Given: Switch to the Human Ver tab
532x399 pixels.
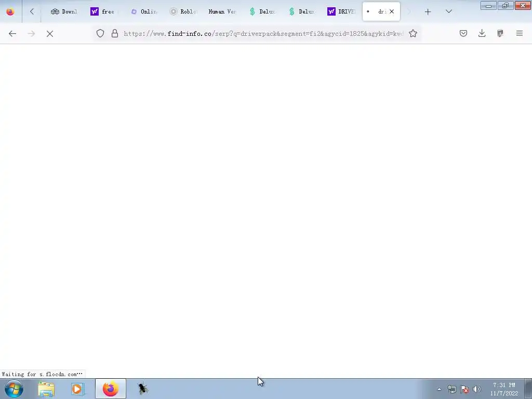Looking at the screenshot, I should (x=222, y=11).
